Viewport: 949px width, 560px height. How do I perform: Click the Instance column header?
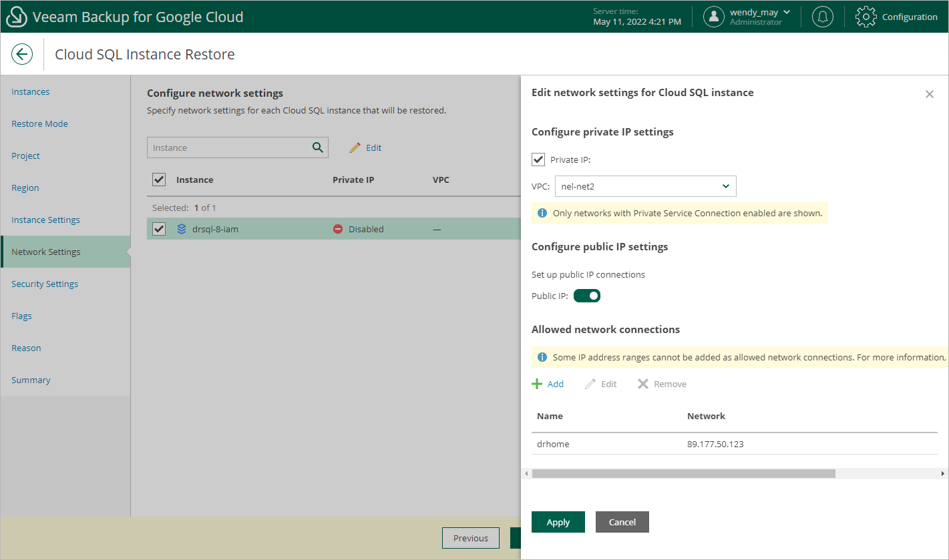[195, 180]
